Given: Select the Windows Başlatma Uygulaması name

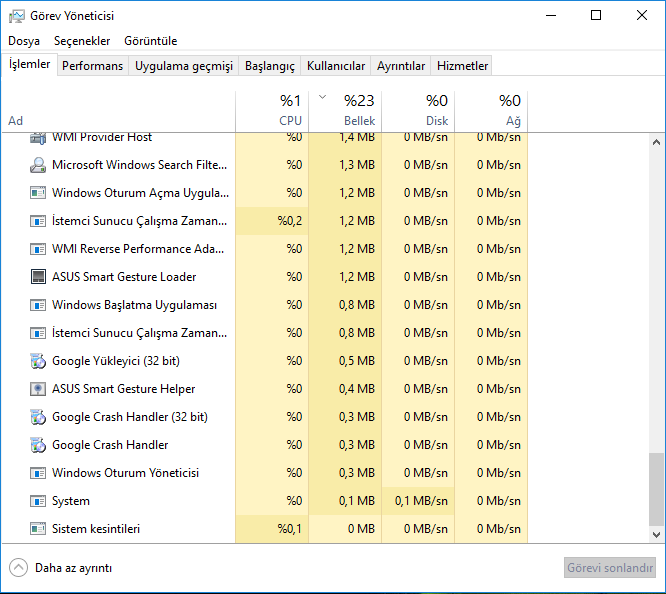Looking at the screenshot, I should (x=134, y=305).
